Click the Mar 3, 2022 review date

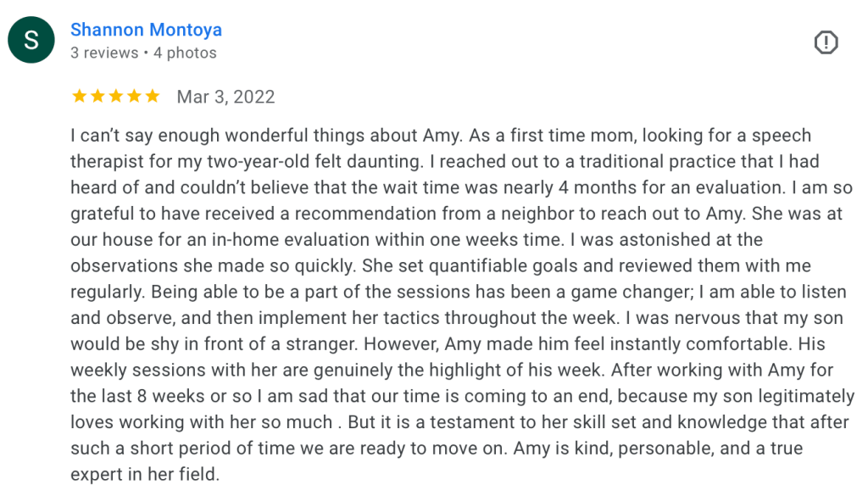[x=225, y=97]
